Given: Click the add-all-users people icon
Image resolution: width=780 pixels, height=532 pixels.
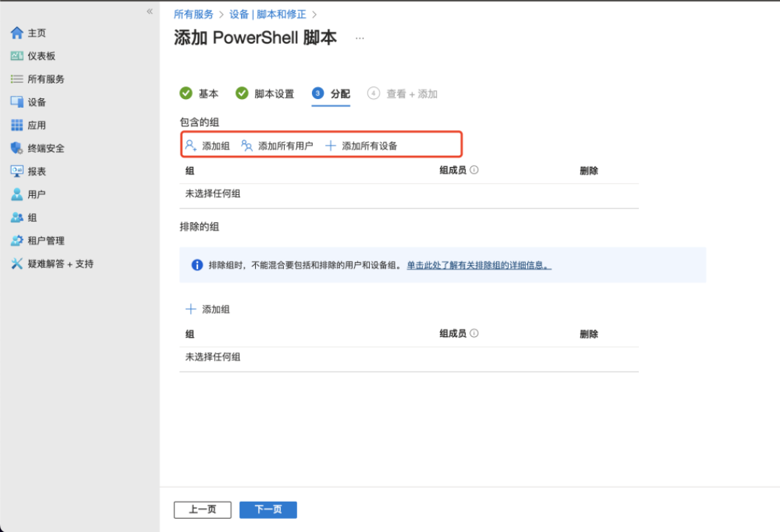Looking at the screenshot, I should click(x=247, y=145).
